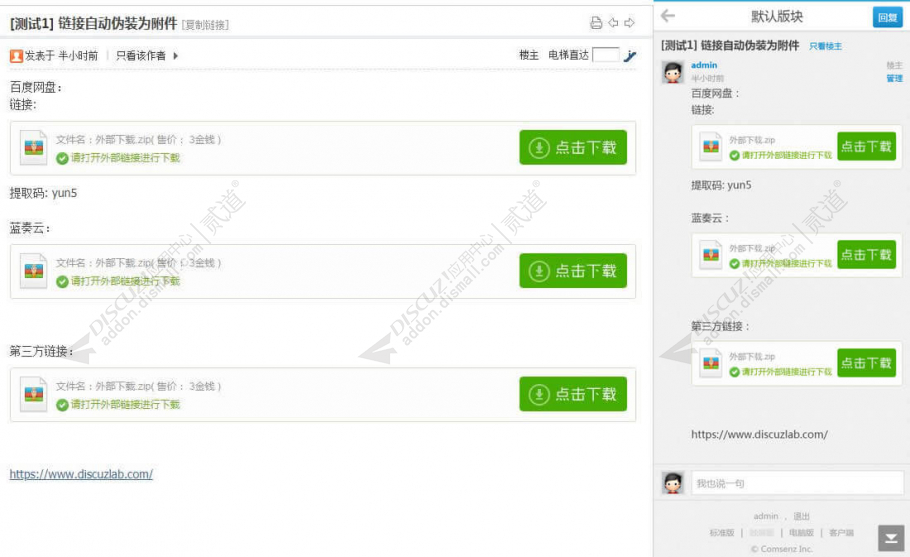
Task: Go to previous thread with left arrow icon
Action: coord(613,23)
